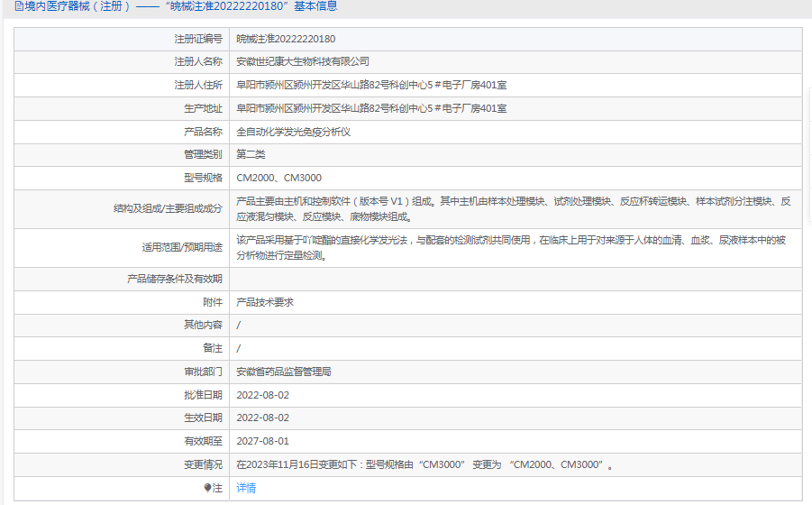Select registrant name 安徽世纪康大生物科技有限公司
This screenshot has height=505, width=812.
(x=302, y=62)
